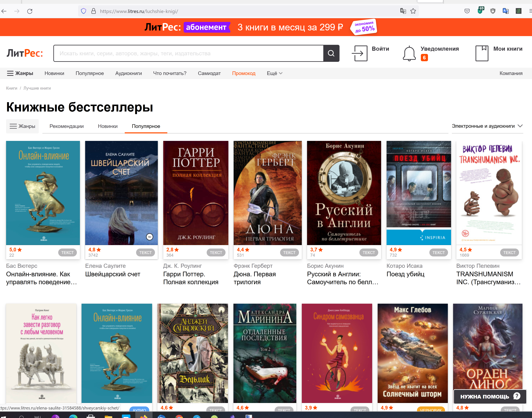
Task: Expand the Ещё dropdown menu
Action: [x=274, y=73]
